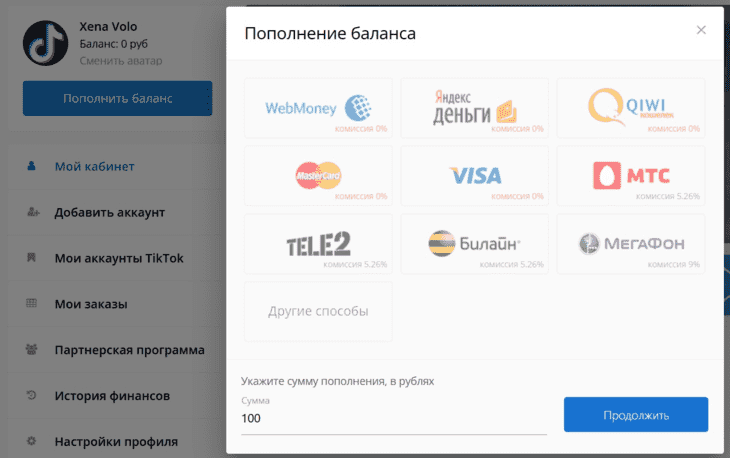This screenshot has height=458, width=730.
Task: Choose VISA card payment
Action: 474,176
